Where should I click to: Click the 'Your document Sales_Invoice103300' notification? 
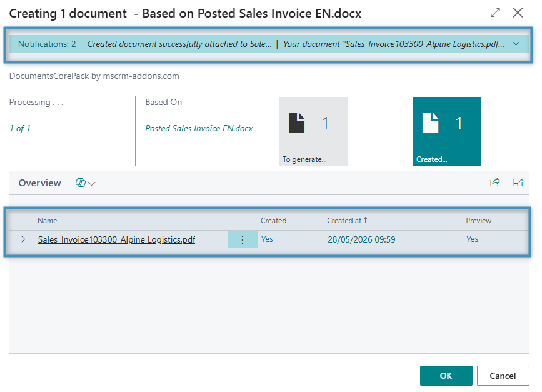pos(394,44)
